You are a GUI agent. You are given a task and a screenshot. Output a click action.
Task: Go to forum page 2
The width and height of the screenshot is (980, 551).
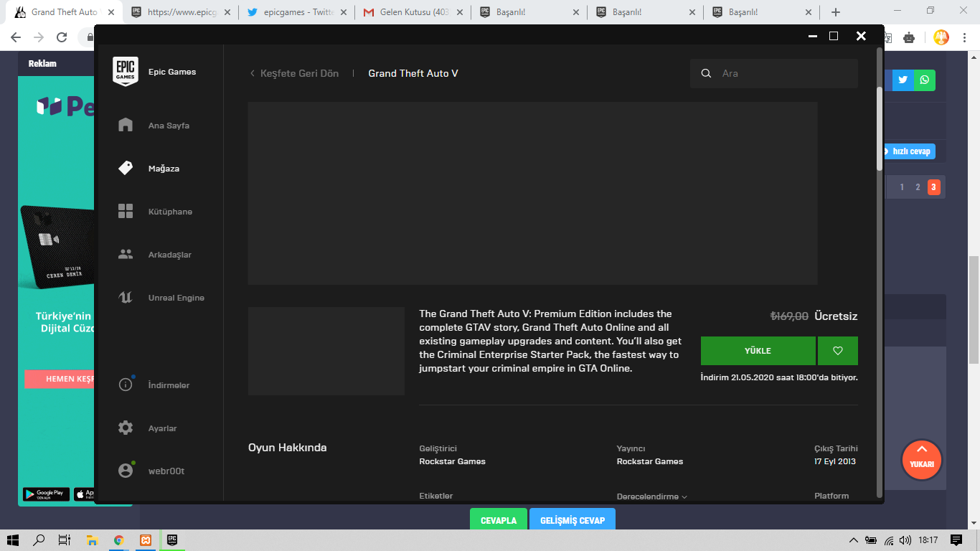[x=918, y=187]
